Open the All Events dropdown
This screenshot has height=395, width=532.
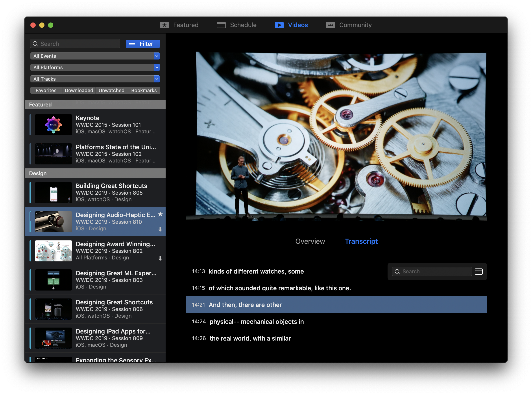[95, 56]
